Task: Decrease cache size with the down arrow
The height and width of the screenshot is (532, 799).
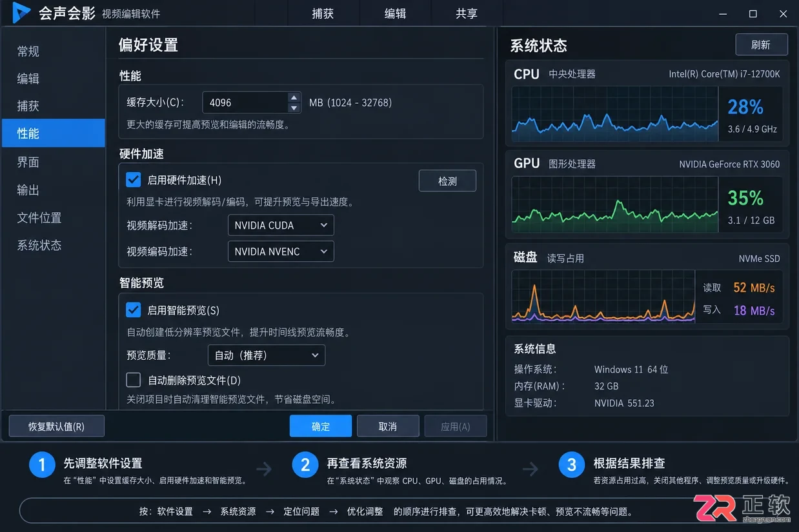Action: [294, 108]
